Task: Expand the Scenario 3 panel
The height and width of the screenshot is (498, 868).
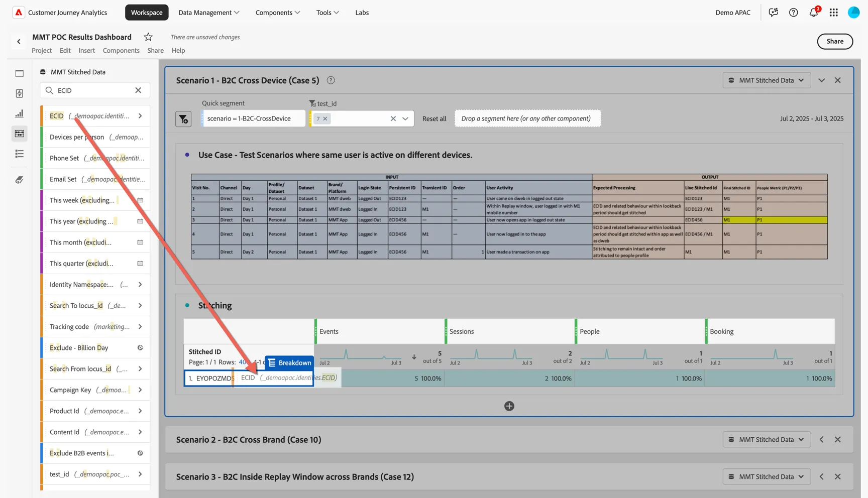Action: point(822,477)
